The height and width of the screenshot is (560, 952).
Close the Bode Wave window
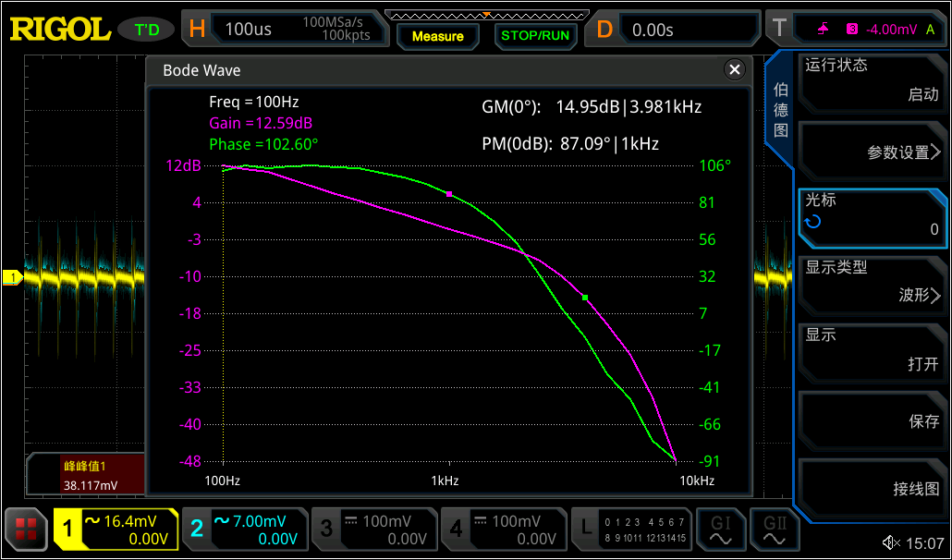(x=734, y=70)
